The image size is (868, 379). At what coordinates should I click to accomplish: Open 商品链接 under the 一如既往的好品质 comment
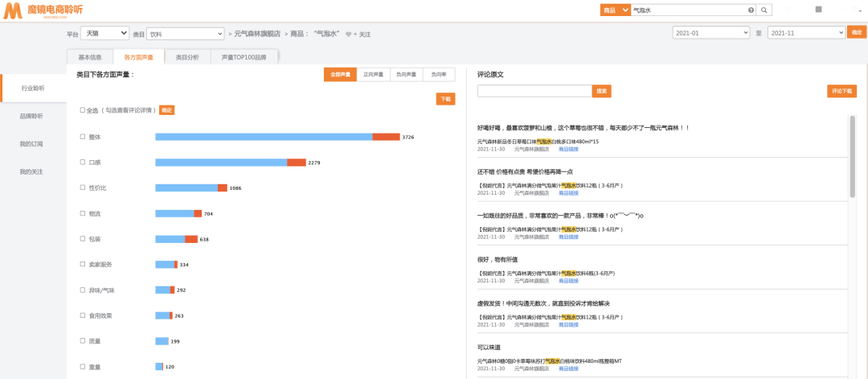click(568, 237)
